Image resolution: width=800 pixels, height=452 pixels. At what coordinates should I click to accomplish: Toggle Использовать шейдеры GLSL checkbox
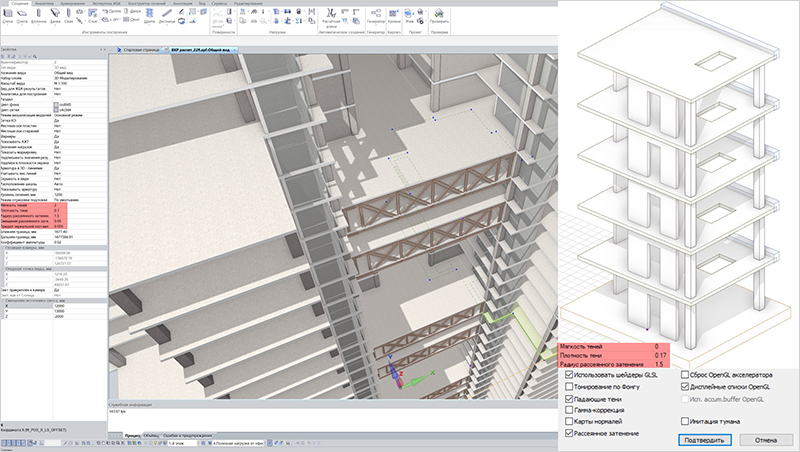click(569, 375)
